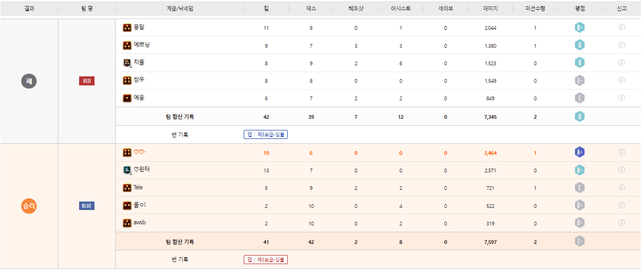Click the A+ rating badge

click(x=580, y=153)
